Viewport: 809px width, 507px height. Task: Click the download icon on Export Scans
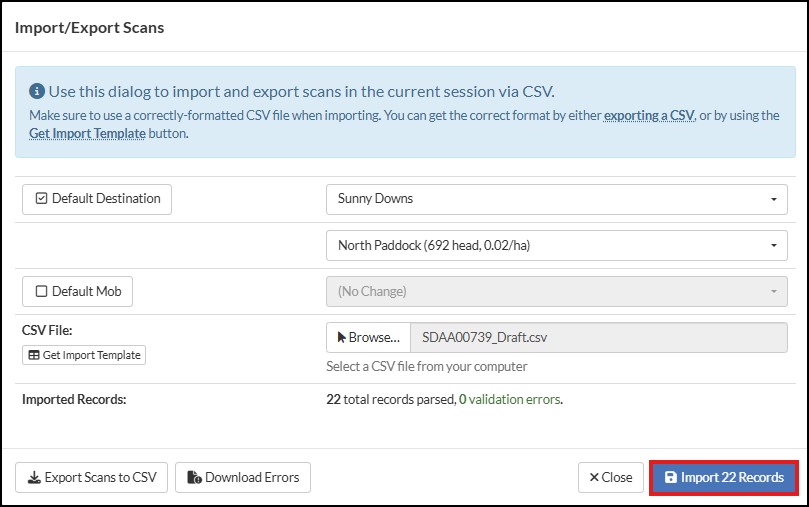tap(34, 478)
